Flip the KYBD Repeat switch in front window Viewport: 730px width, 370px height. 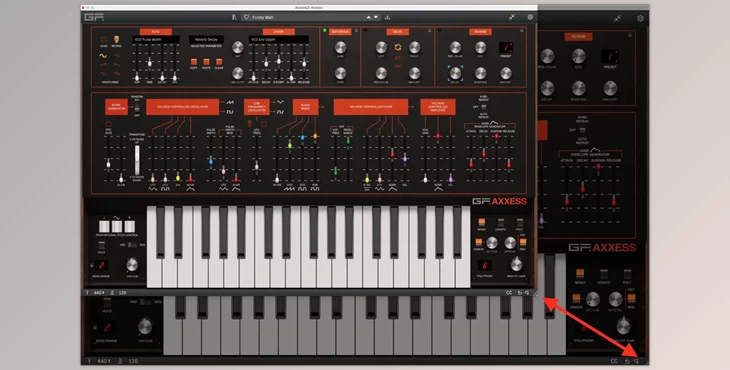pyautogui.click(x=484, y=107)
